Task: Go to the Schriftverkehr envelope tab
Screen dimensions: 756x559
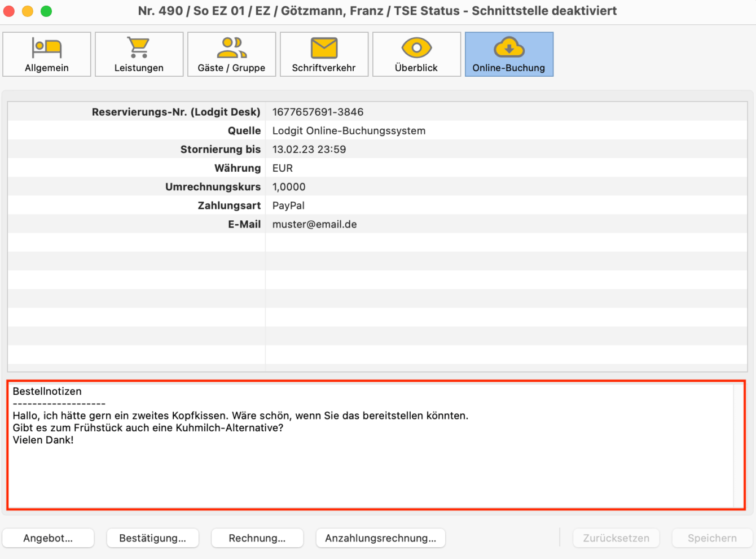Action: pos(324,54)
